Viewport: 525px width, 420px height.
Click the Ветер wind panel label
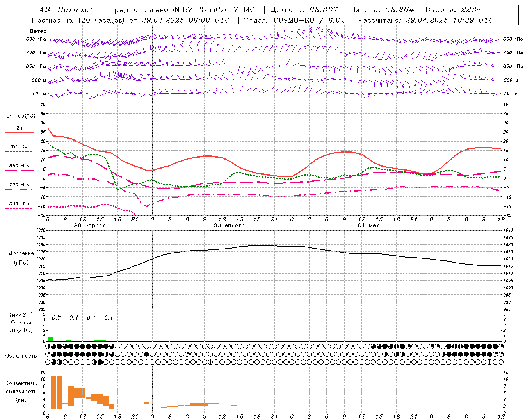(38, 31)
